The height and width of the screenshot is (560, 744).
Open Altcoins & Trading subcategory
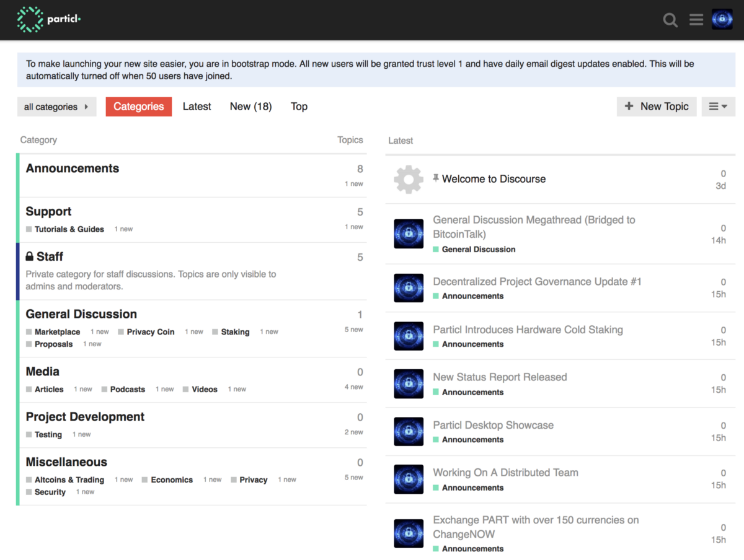69,480
